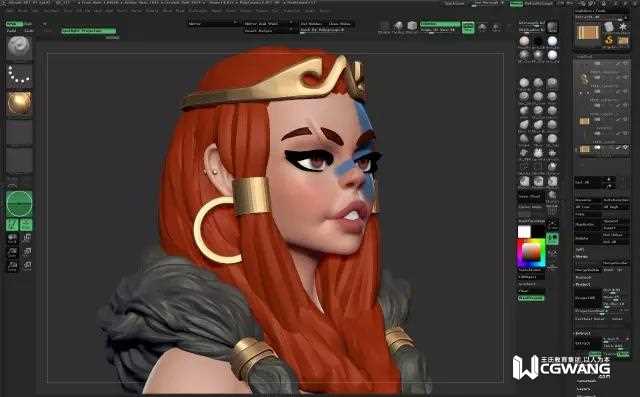640x397 pixels.
Task: Click the green icon beside the color swatches
Action: tap(552, 238)
